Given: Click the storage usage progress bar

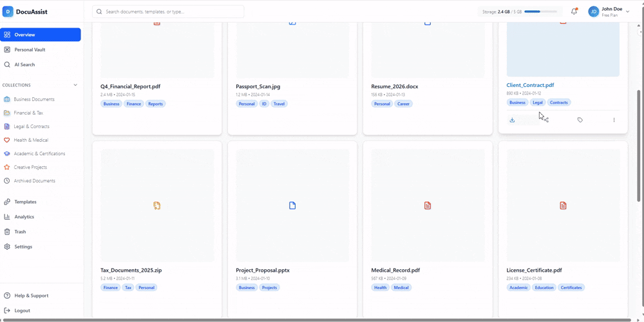Looking at the screenshot, I should [x=540, y=12].
